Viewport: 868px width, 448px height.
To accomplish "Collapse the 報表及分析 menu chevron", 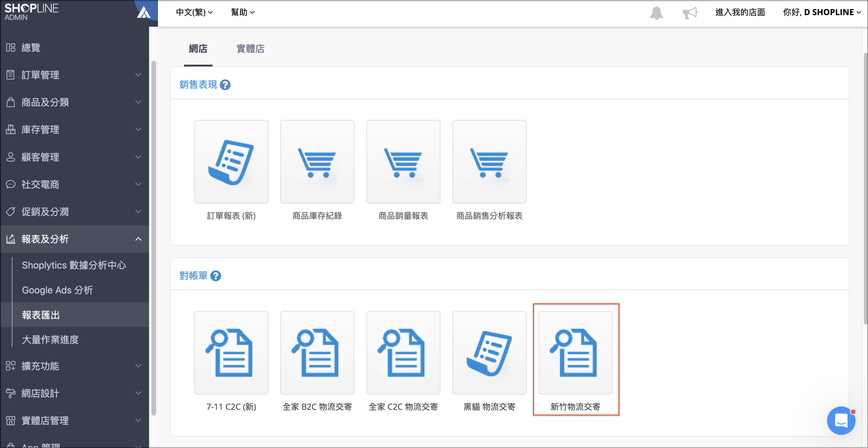I will (x=138, y=239).
